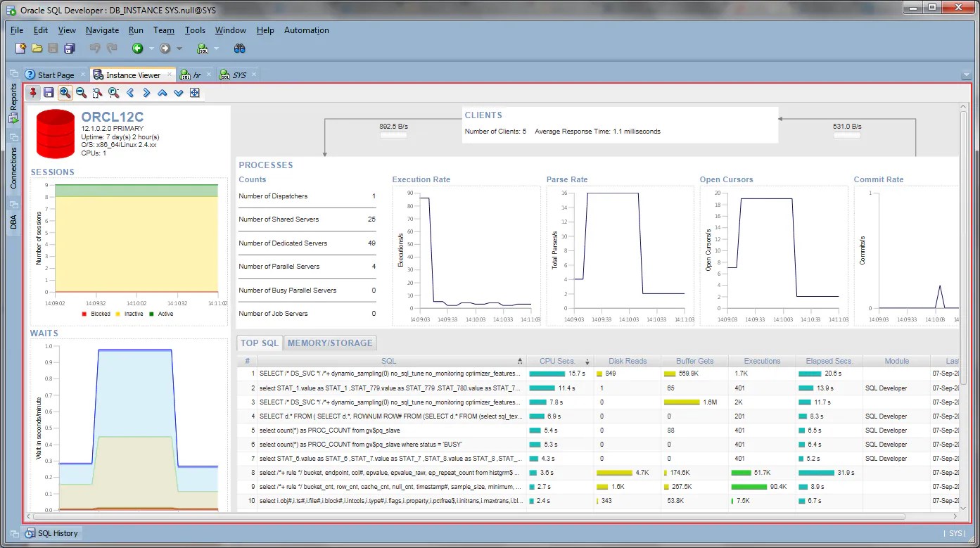Click the zoom to selection icon
Image resolution: width=980 pixels, height=548 pixels.
click(x=97, y=93)
